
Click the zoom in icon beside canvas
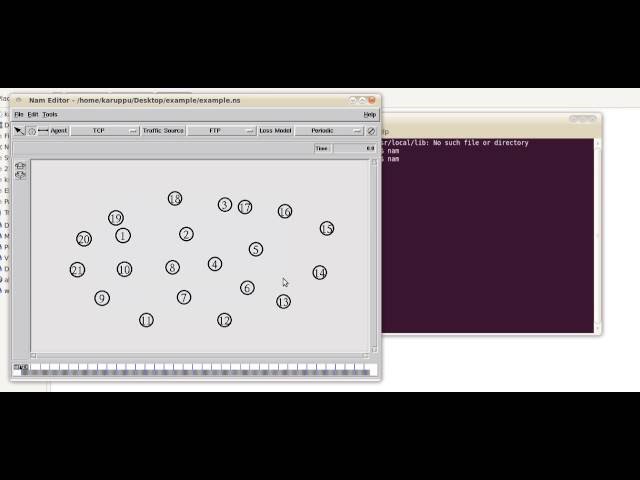pos(20,165)
